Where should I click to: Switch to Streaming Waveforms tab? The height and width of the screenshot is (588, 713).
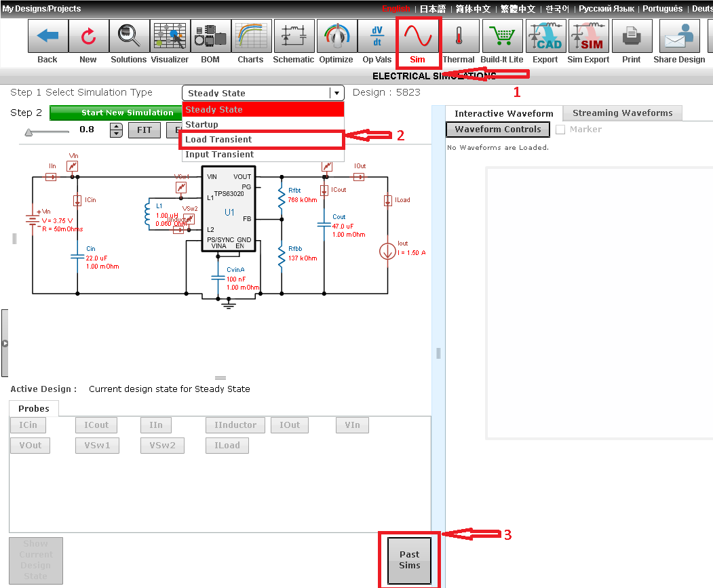click(623, 113)
